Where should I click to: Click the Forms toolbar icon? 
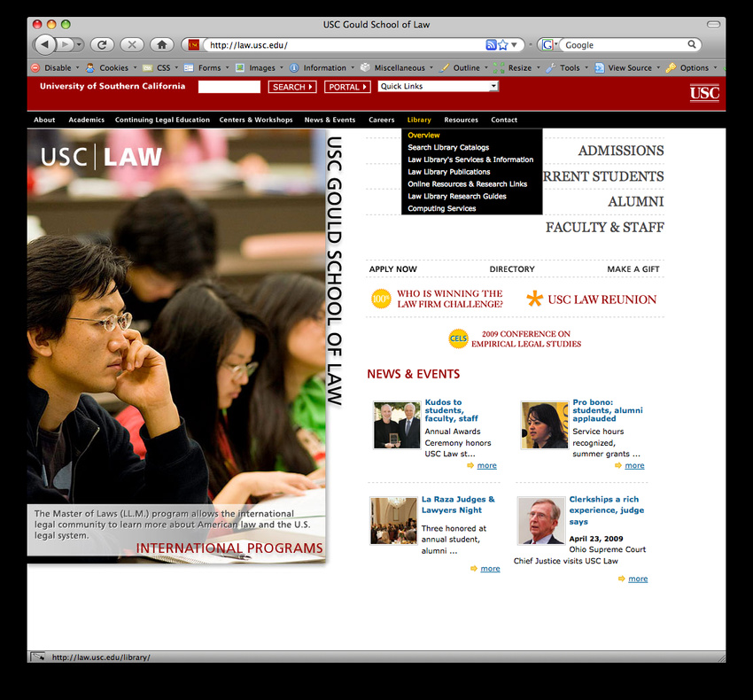189,67
